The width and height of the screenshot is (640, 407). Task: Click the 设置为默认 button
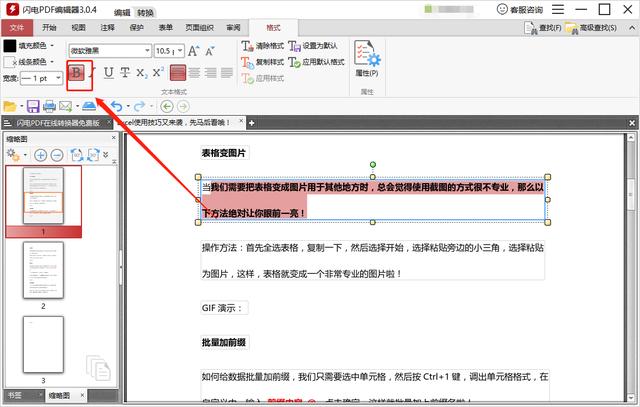pos(313,45)
